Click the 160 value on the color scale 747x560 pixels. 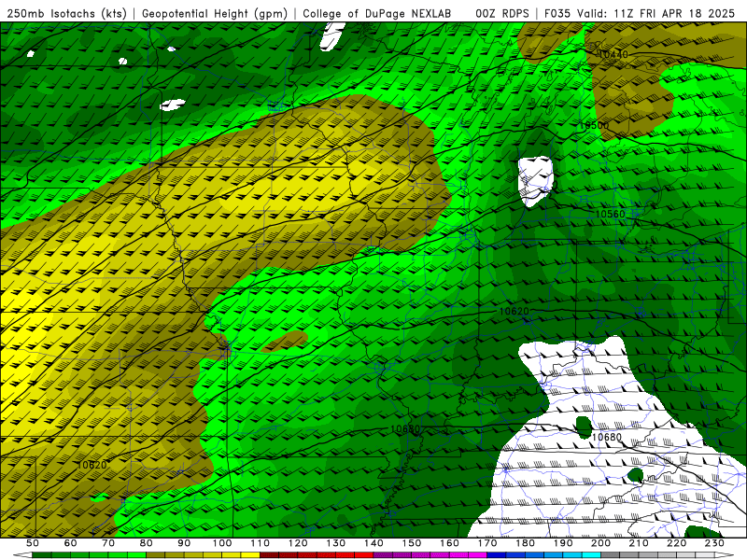point(449,543)
